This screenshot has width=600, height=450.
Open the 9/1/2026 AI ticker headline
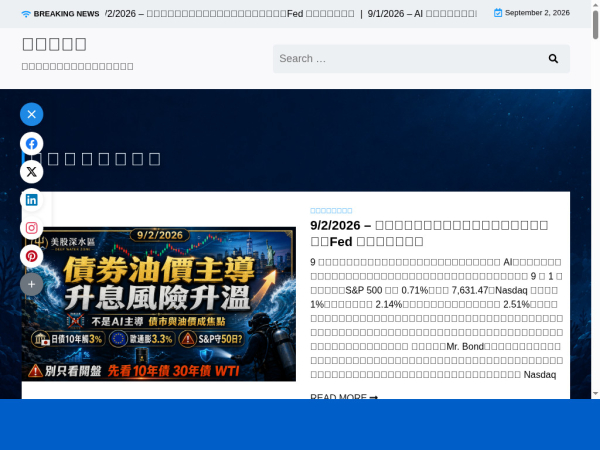pos(422,14)
